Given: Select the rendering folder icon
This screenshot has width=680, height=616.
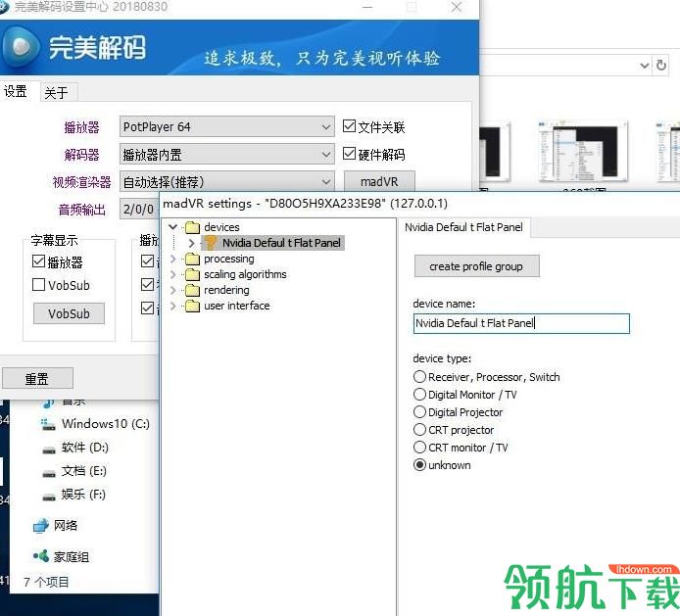Looking at the screenshot, I should (x=192, y=290).
